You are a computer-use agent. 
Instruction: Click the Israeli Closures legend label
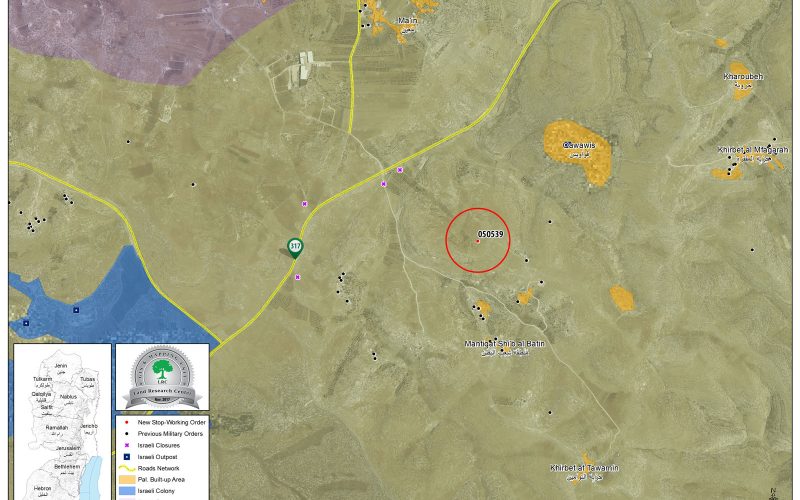159,445
